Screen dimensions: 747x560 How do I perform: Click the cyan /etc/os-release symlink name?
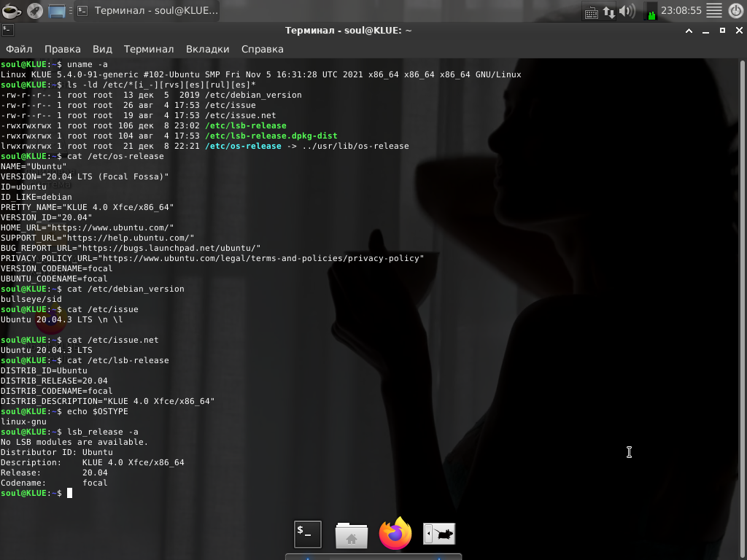pyautogui.click(x=243, y=146)
